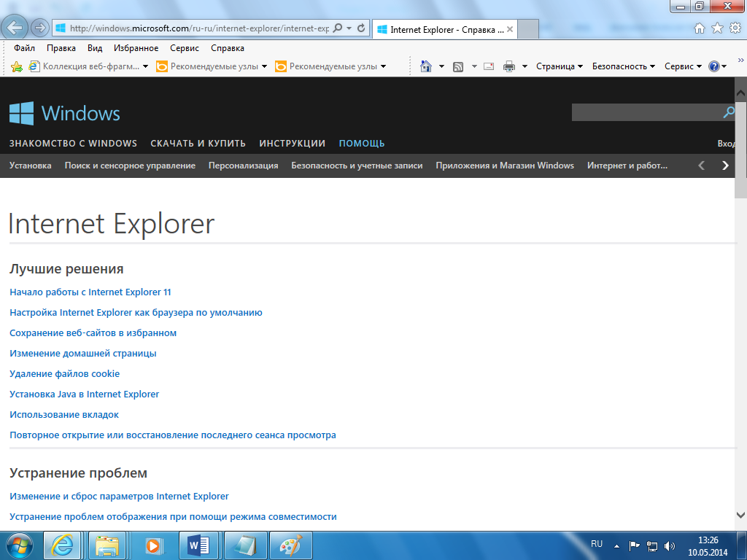
Task: Click the RSS feeds icon
Action: pos(458,66)
